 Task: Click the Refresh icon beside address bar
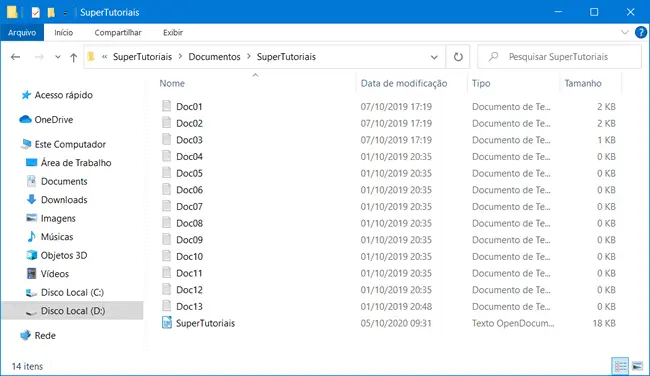(x=458, y=57)
